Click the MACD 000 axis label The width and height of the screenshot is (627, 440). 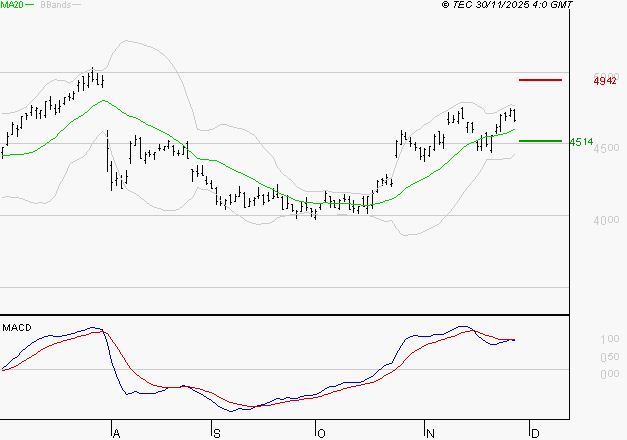pos(610,374)
